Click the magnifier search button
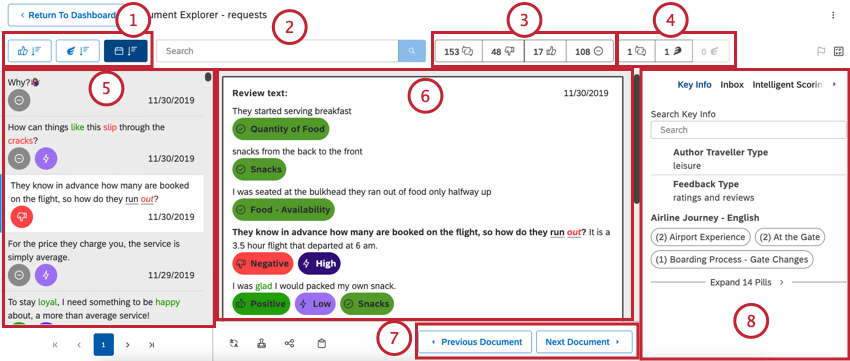 [412, 51]
